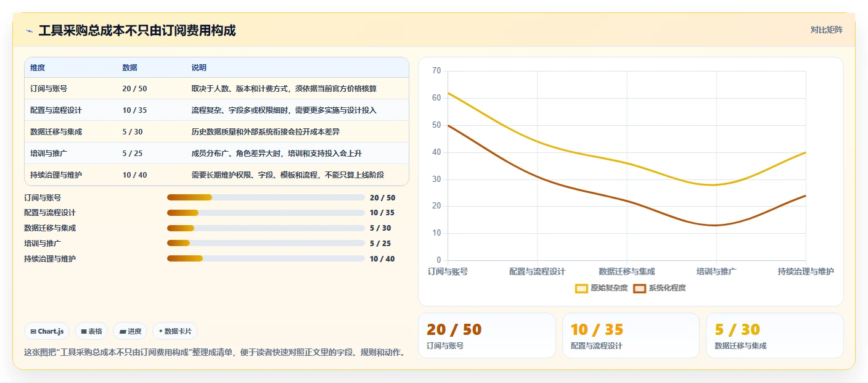Click the 维度 column header
The image size is (868, 383).
38,67
